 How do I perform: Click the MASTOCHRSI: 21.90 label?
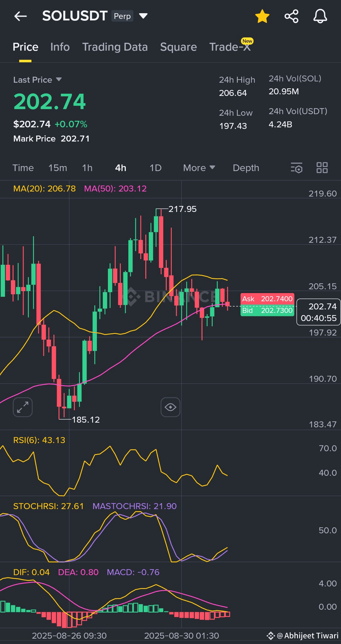[x=135, y=506]
